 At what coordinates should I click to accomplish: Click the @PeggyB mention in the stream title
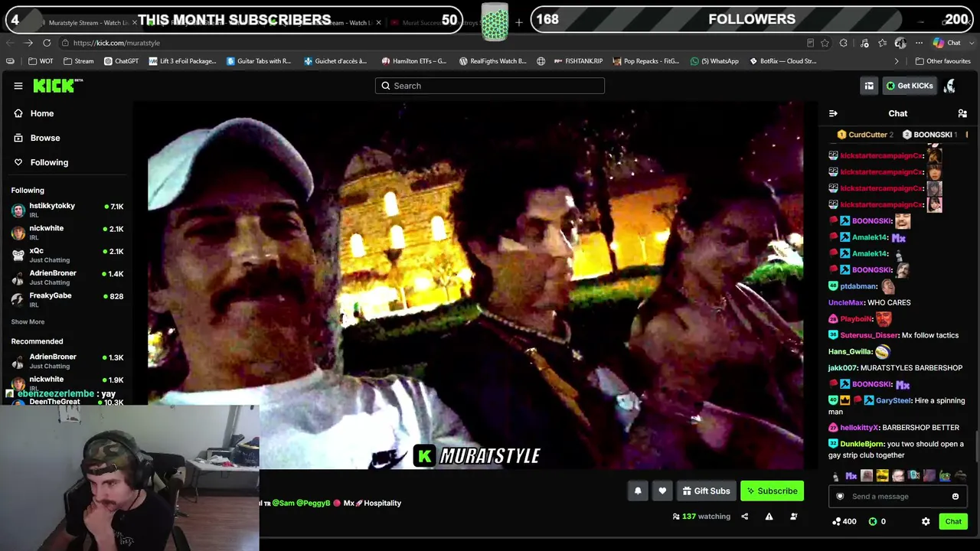pyautogui.click(x=313, y=503)
